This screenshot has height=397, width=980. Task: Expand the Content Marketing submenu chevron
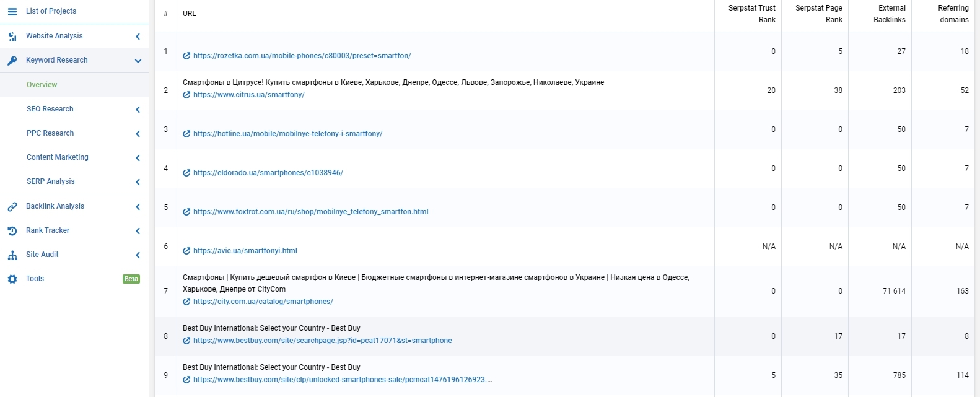tap(138, 158)
